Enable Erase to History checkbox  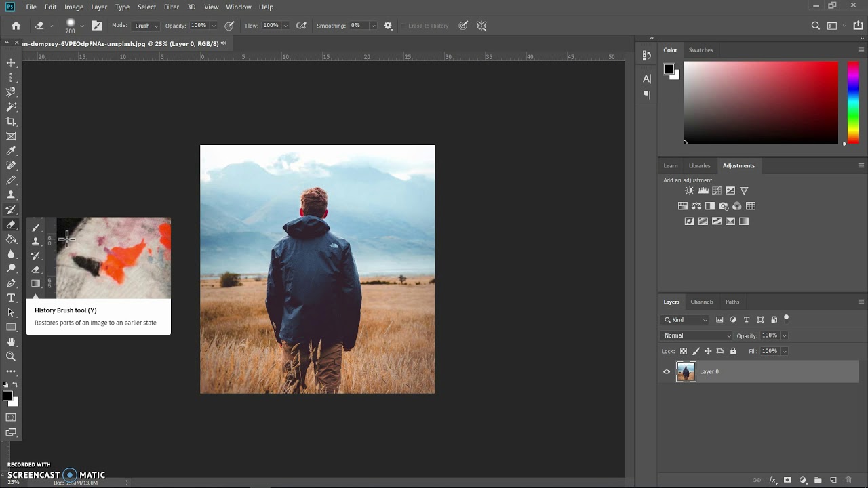(x=403, y=26)
